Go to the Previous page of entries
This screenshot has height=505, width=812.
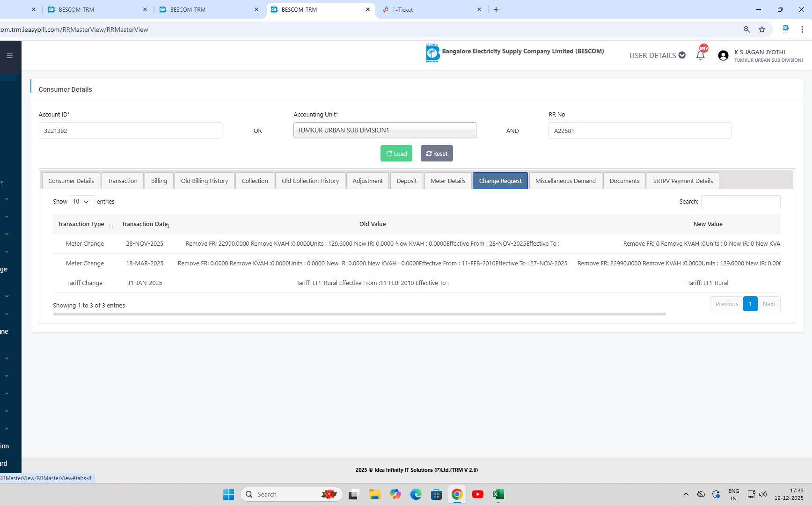point(727,304)
